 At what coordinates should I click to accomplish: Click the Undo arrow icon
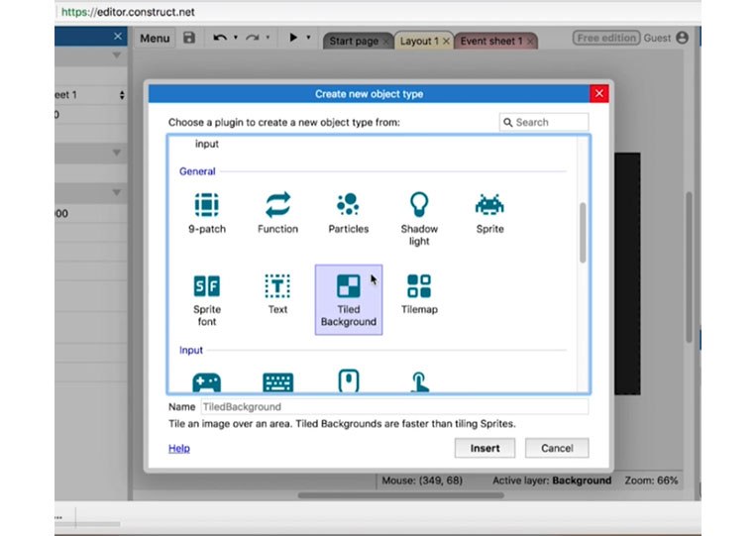click(220, 38)
